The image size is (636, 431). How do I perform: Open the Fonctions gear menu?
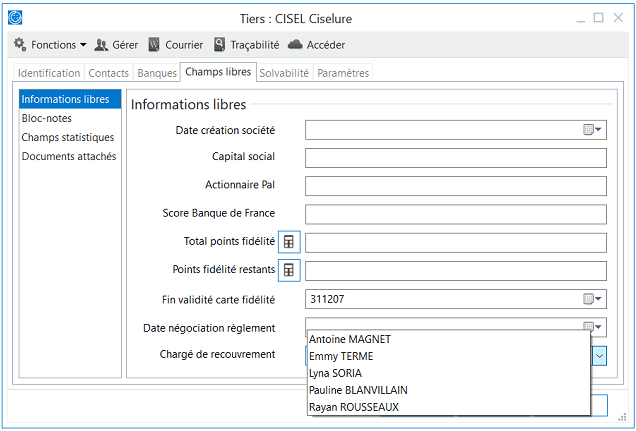coord(49,45)
